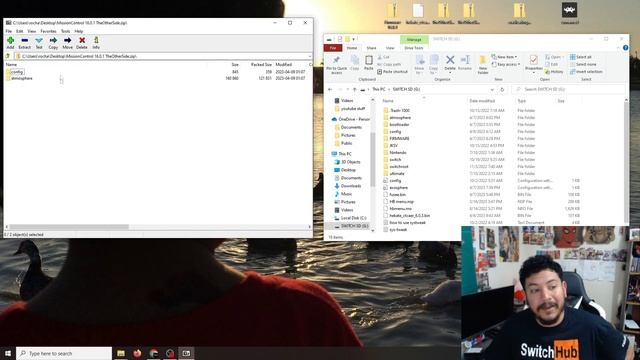Select the bootloader folder in Explorer
Viewport: 640px width, 360px height.
pyautogui.click(x=396, y=124)
